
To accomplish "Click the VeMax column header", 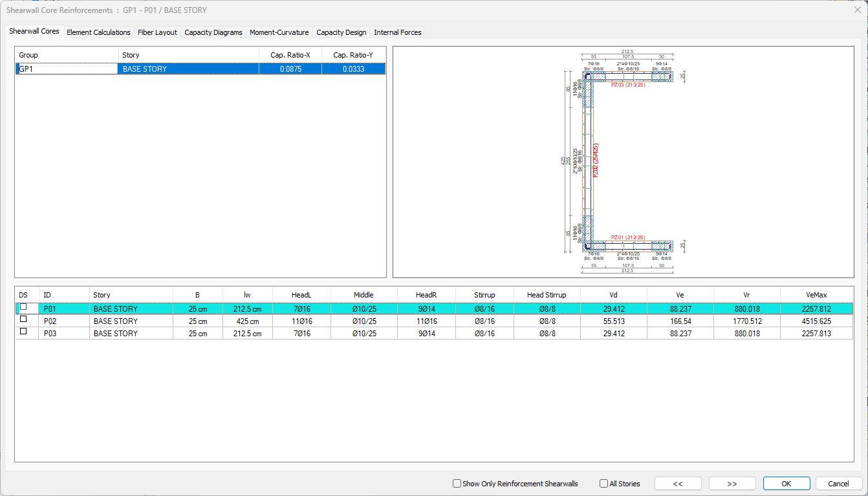I will 816,295.
